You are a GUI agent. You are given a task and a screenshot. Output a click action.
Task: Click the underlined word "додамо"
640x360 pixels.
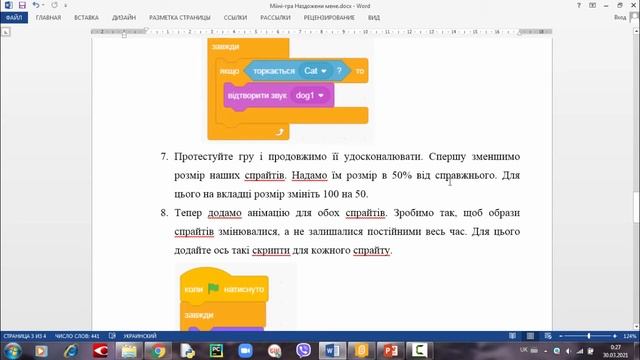tap(224, 213)
